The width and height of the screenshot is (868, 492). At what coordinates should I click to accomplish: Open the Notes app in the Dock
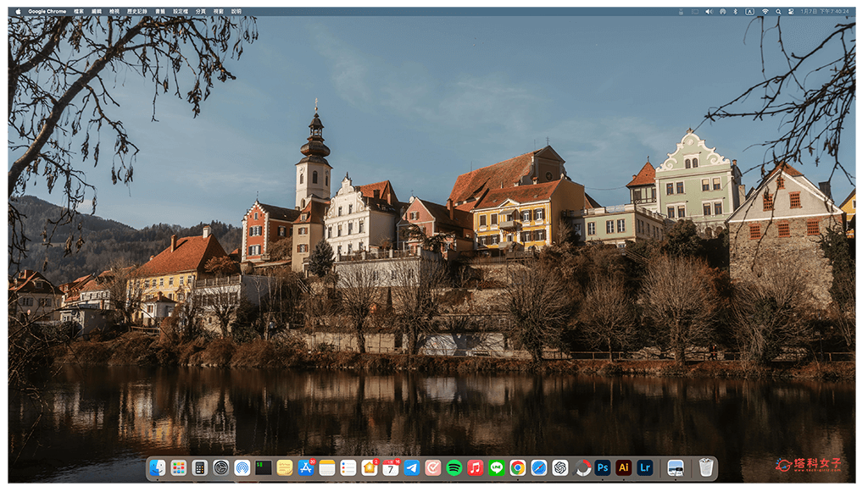click(x=327, y=468)
